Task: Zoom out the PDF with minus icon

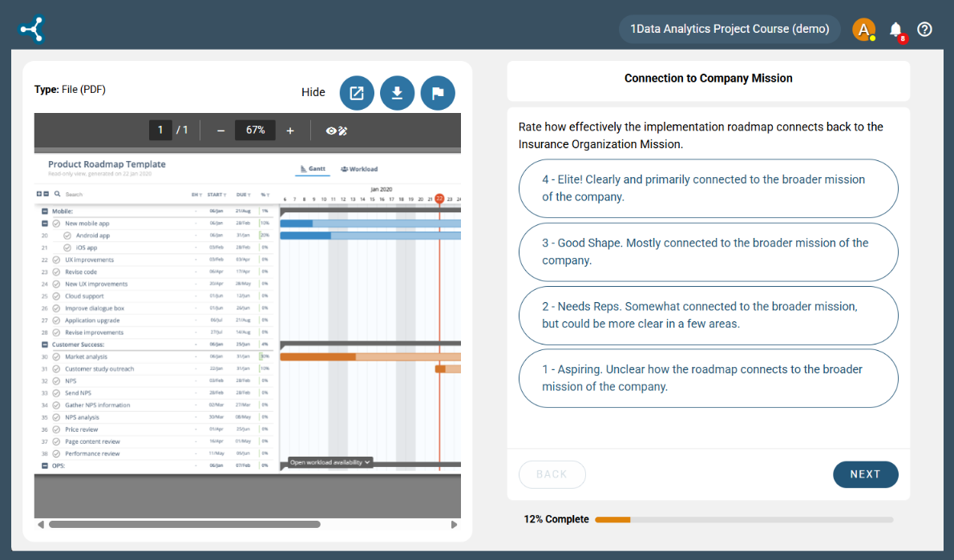Action: click(x=220, y=131)
